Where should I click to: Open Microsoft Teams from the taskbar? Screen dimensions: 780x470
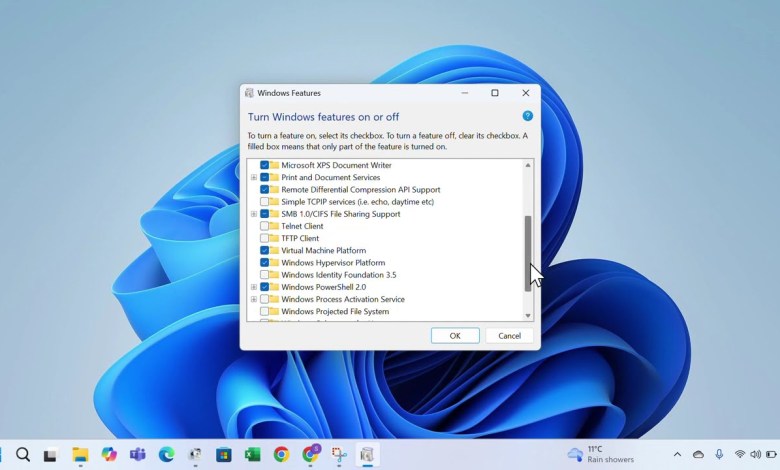[x=138, y=454]
